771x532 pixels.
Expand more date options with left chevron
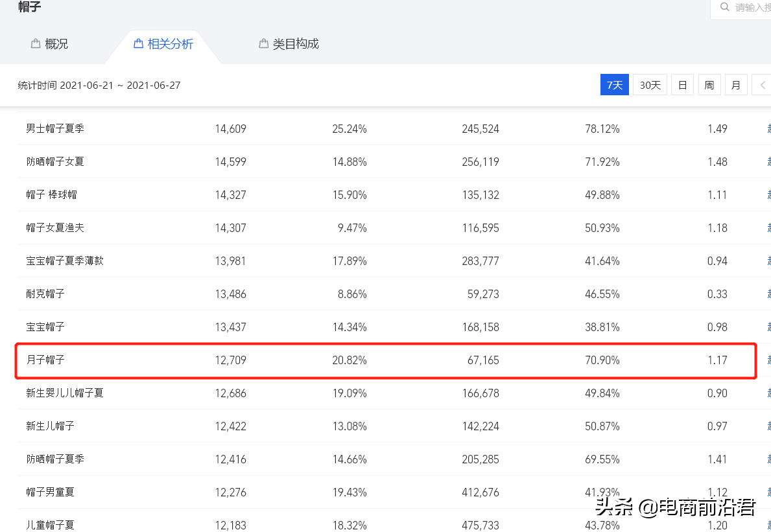tap(763, 84)
